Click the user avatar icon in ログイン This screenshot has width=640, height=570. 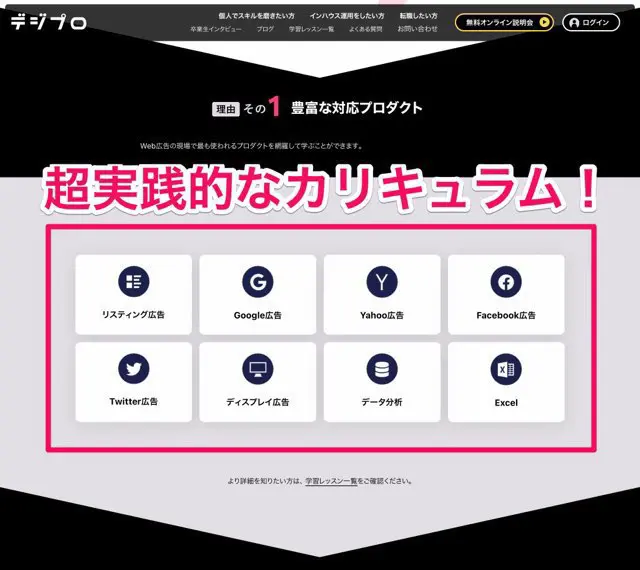574,23
